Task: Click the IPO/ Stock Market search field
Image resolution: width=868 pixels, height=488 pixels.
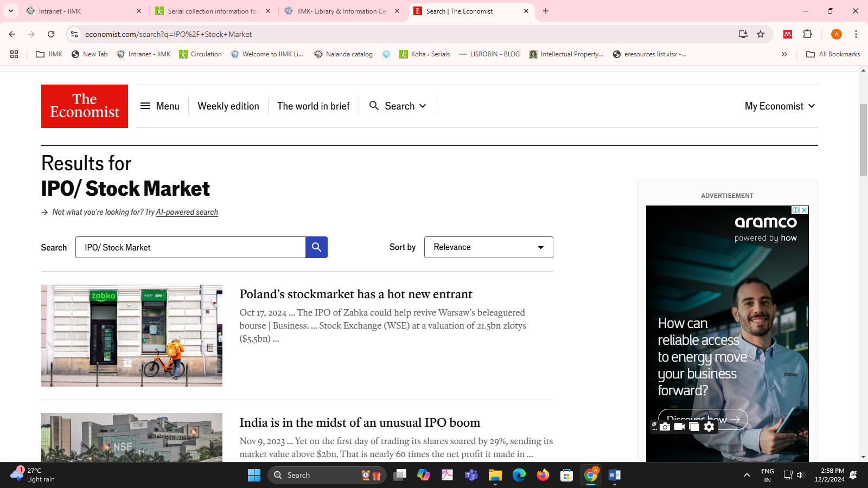Action: coord(190,247)
